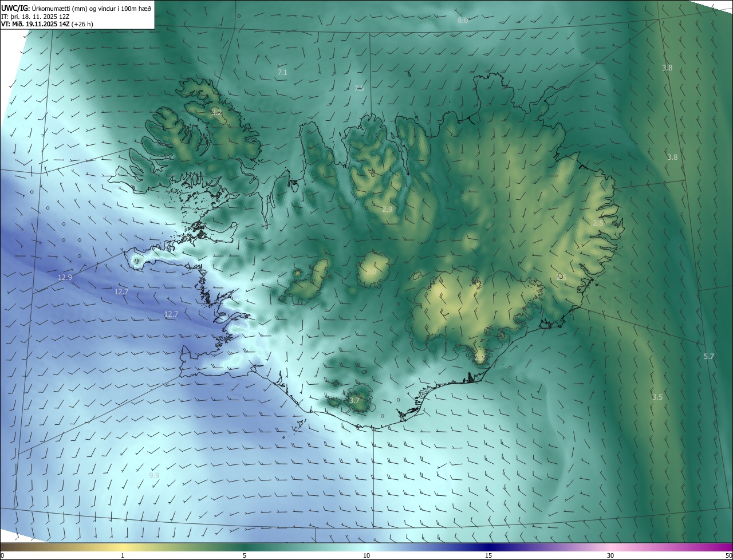Click the 3.7 value label over the southern glacier
The height and width of the screenshot is (560, 733).
[354, 400]
